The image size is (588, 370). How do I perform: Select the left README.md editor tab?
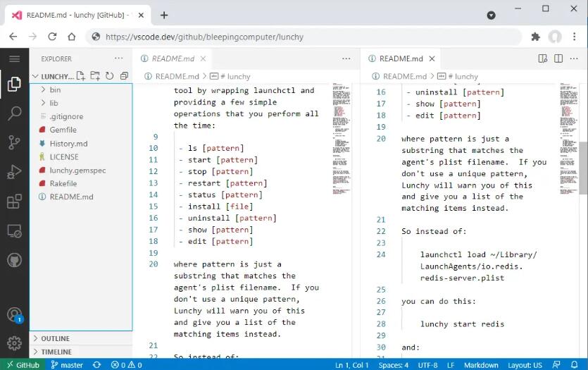[172, 58]
